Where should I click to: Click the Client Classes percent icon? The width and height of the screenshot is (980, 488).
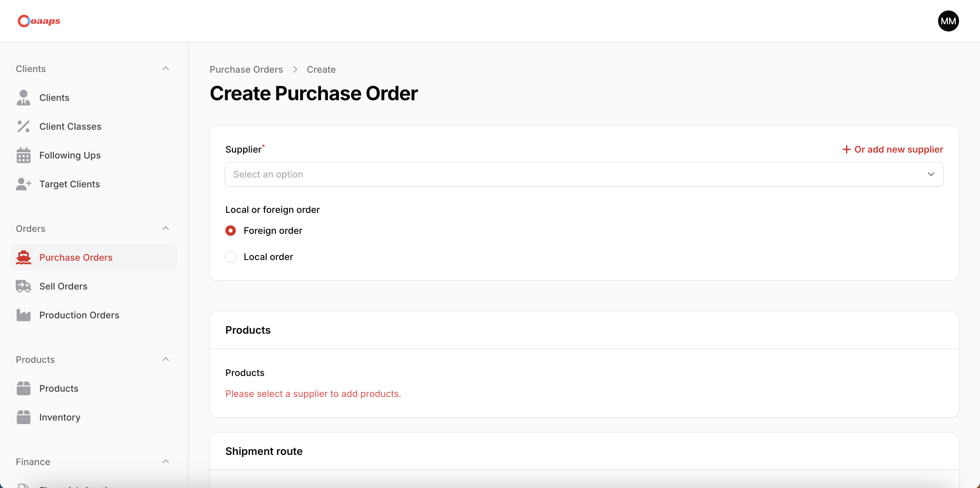click(x=23, y=126)
